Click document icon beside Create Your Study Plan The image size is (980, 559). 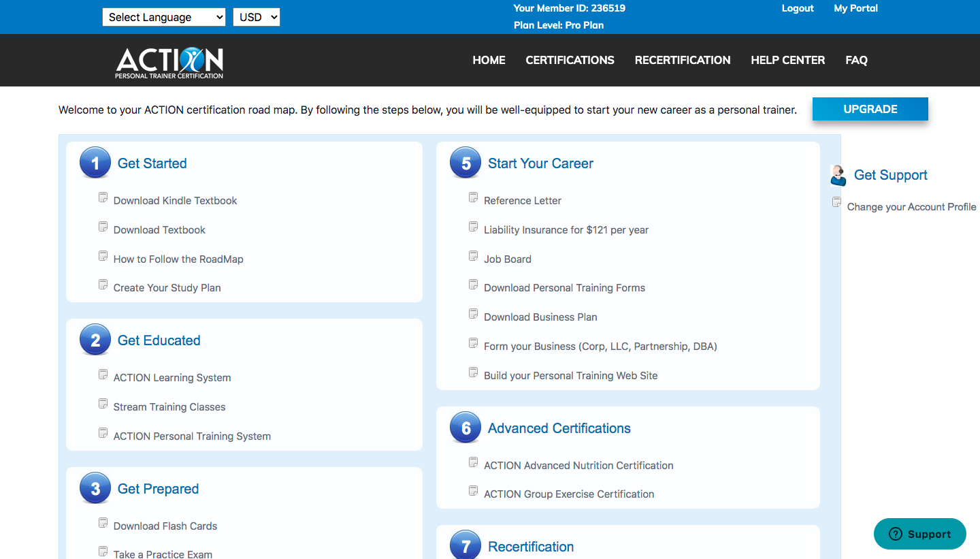tap(103, 285)
